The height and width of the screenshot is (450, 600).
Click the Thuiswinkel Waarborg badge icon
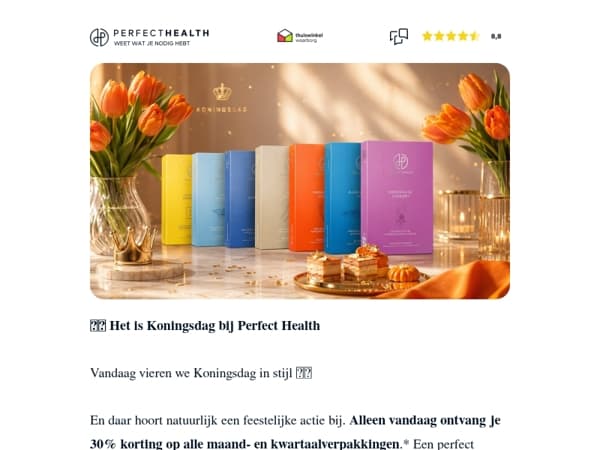click(x=285, y=36)
